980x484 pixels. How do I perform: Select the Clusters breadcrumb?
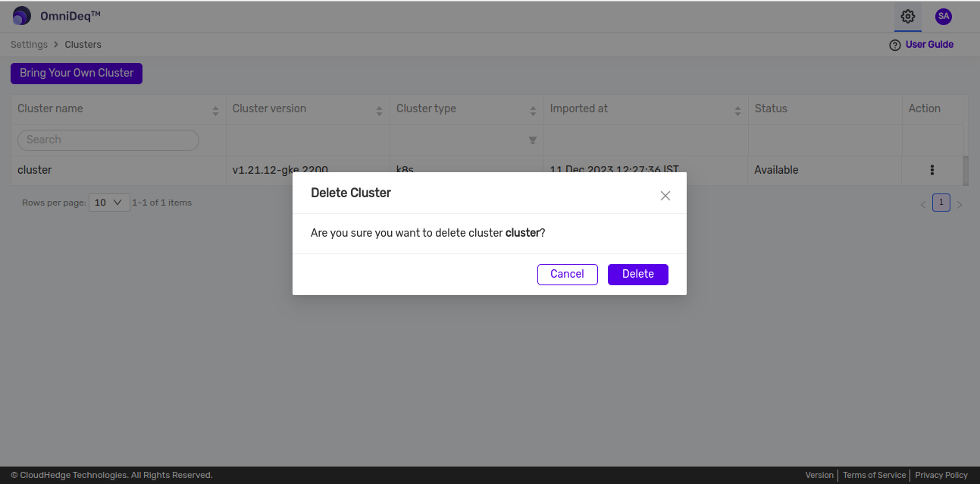(x=83, y=45)
